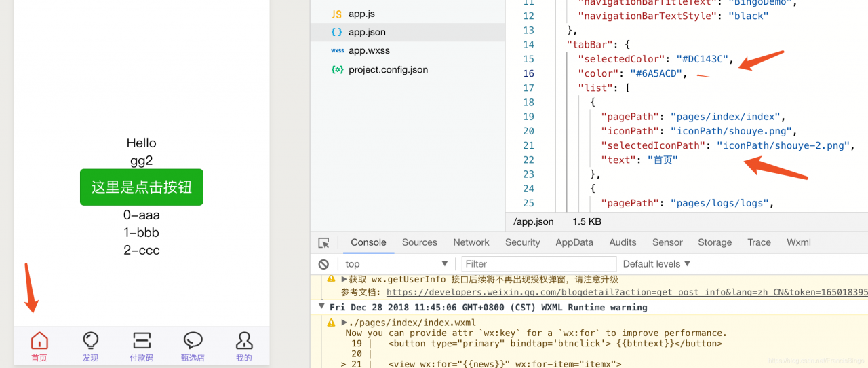
Task: Click the green 这里是点击按钮 button
Action: (142, 187)
